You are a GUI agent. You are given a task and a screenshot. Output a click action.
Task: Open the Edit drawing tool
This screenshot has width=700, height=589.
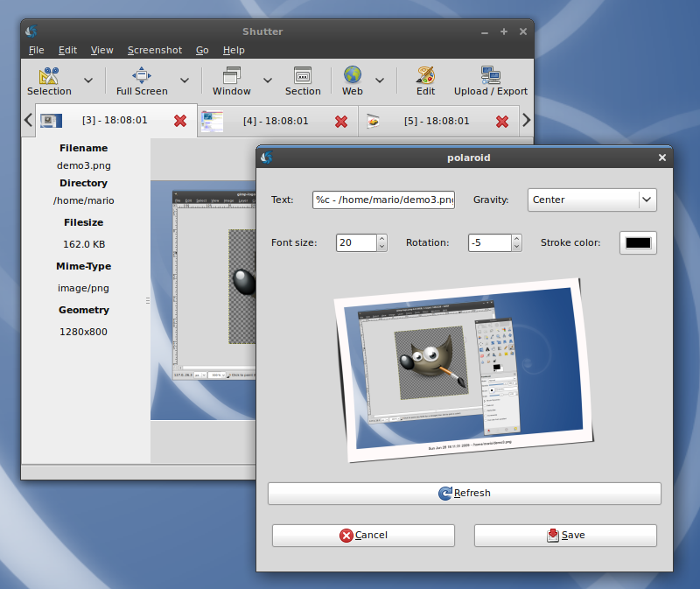pos(425,81)
